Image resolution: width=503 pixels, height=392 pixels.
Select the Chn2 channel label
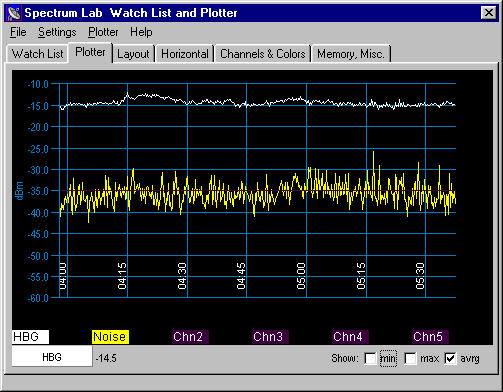190,337
